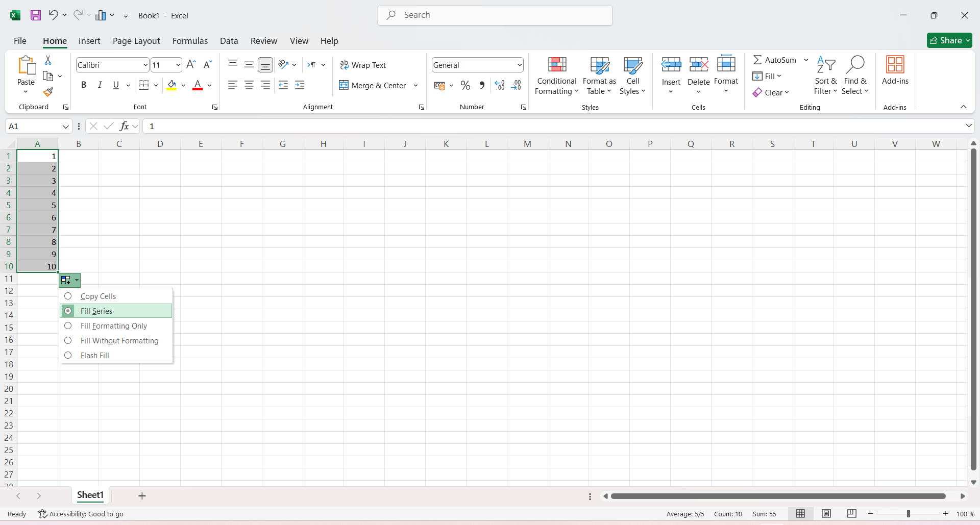Open Sort & Filter menu
Image resolution: width=980 pixels, height=525 pixels.
pos(826,76)
